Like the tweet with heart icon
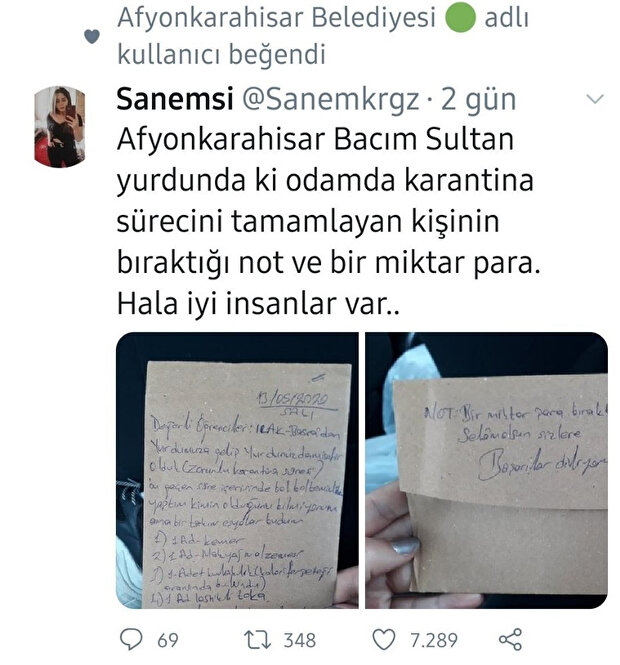Screen dimensions: 620x665 (384, 640)
